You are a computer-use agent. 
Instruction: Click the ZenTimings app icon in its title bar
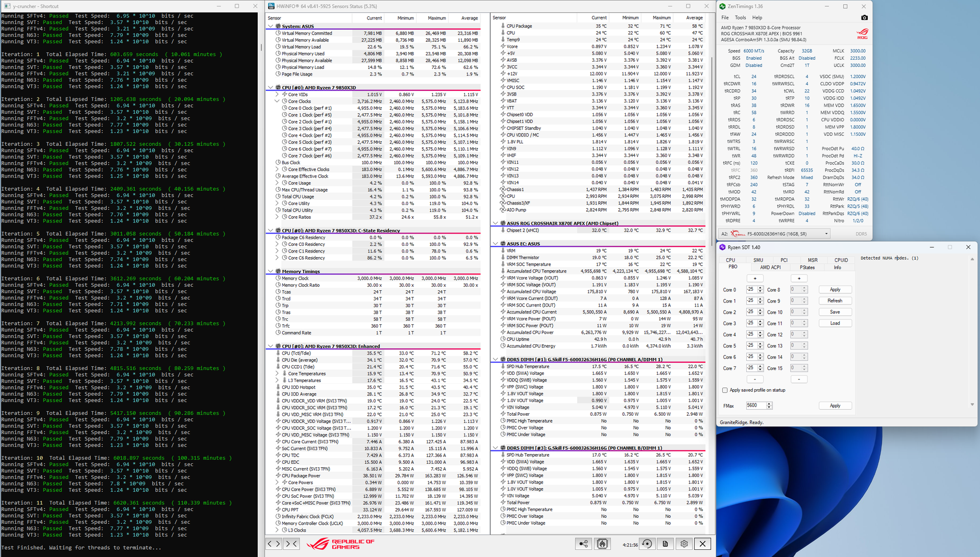pyautogui.click(x=722, y=6)
